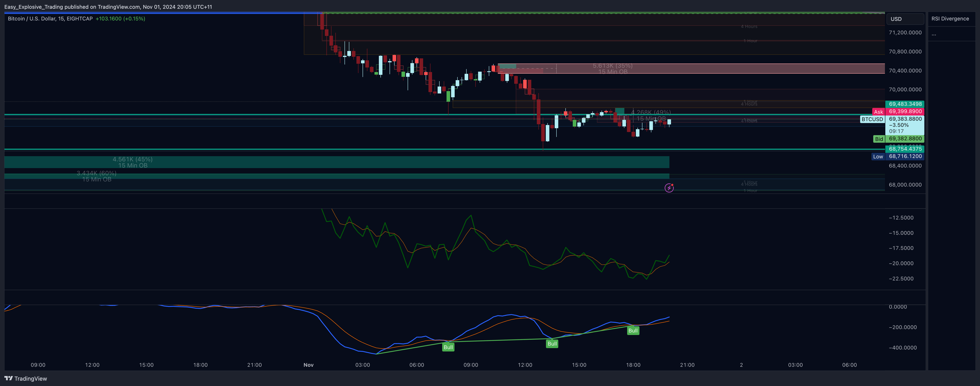Click the 71,200.0000 price axis label
The image size is (980, 386).
[x=905, y=33]
